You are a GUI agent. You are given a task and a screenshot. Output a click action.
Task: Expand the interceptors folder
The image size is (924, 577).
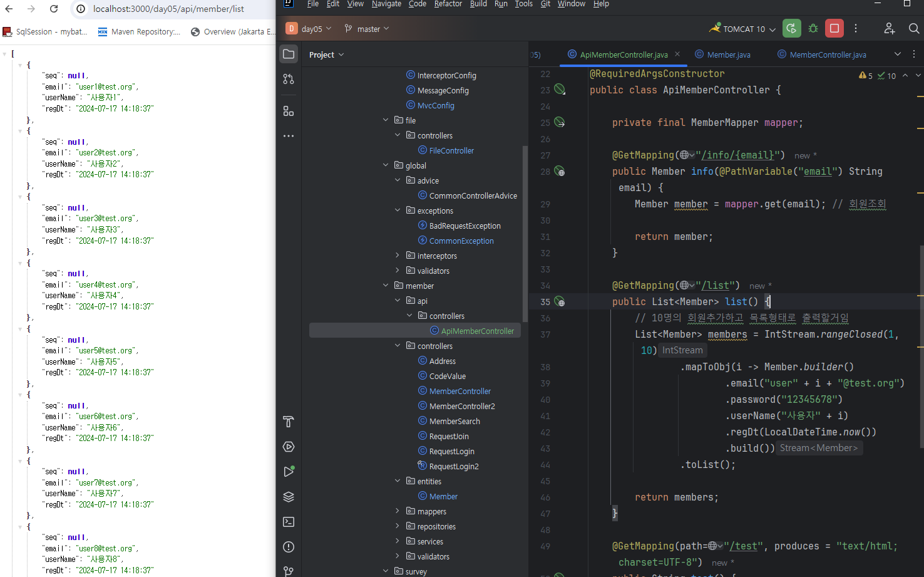click(x=398, y=256)
